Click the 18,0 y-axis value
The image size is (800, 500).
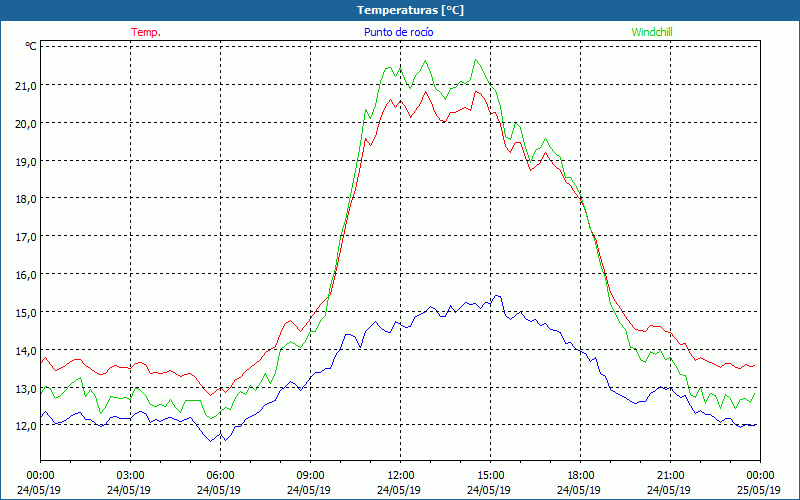pos(26,199)
